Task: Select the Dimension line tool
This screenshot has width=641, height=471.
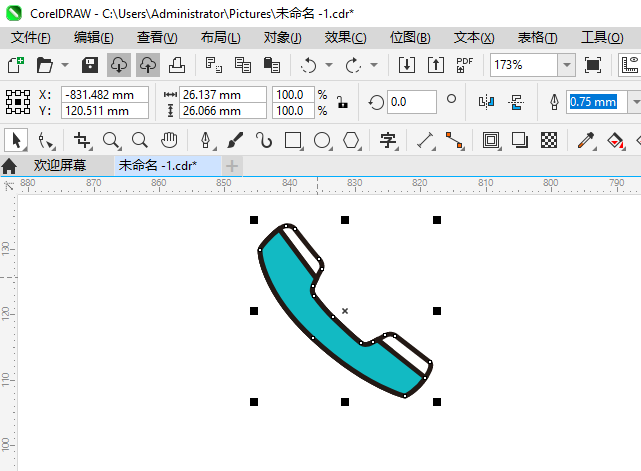Action: 426,141
